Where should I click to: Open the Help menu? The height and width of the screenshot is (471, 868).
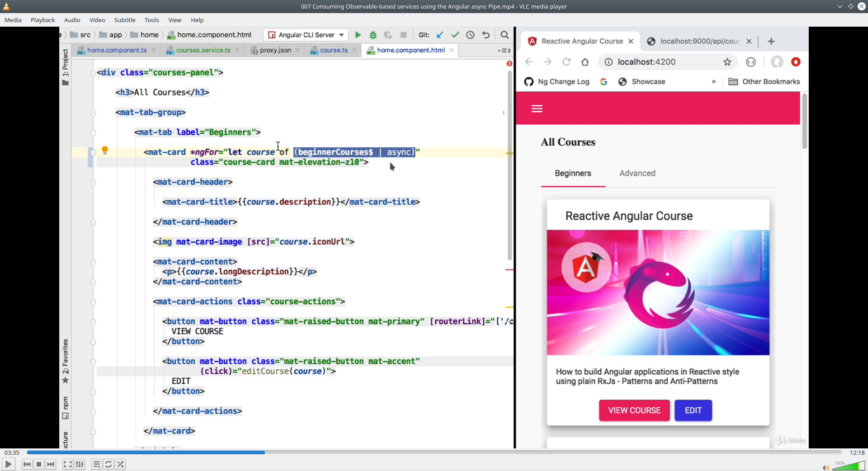197,20
